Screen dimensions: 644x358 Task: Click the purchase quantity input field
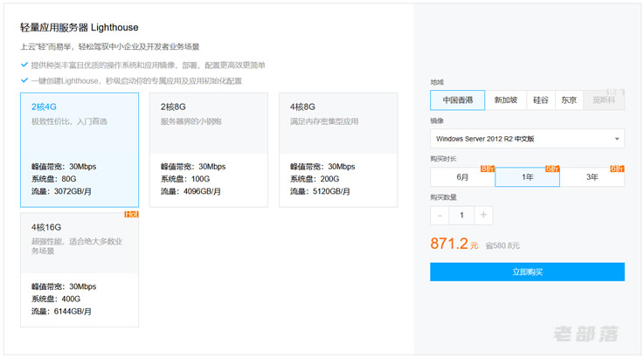tap(461, 215)
